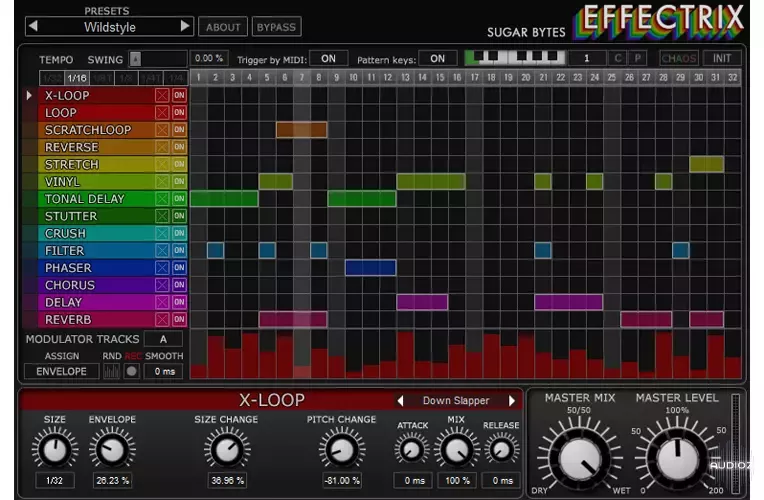Select next X-LOOP effect preset arrow

coord(512,401)
